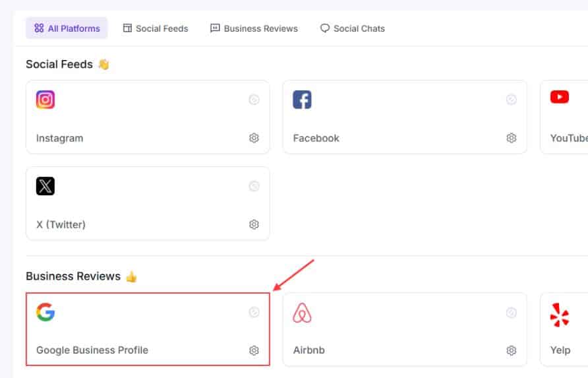Switch to Social Feeds tab

click(156, 28)
